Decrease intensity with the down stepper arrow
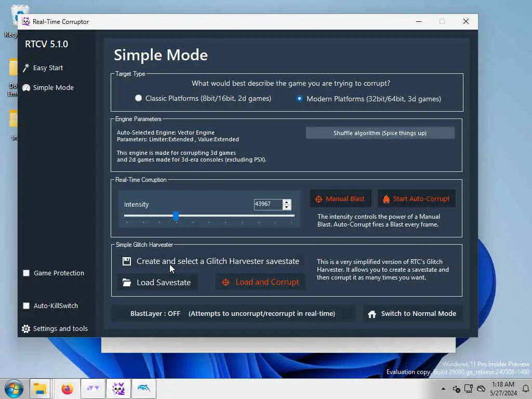The width and height of the screenshot is (532, 399). click(x=287, y=207)
